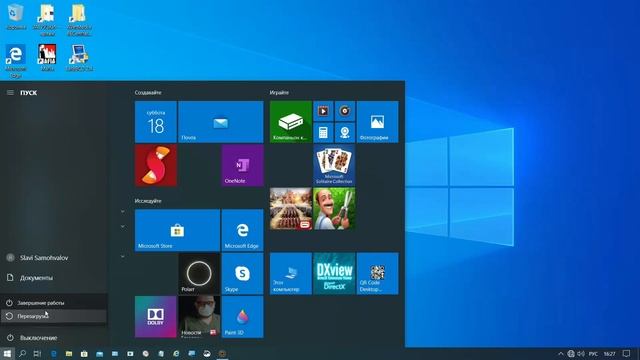The height and width of the screenshot is (360, 640).
Task: Open the game tile with red tank icon
Action: 291,209
